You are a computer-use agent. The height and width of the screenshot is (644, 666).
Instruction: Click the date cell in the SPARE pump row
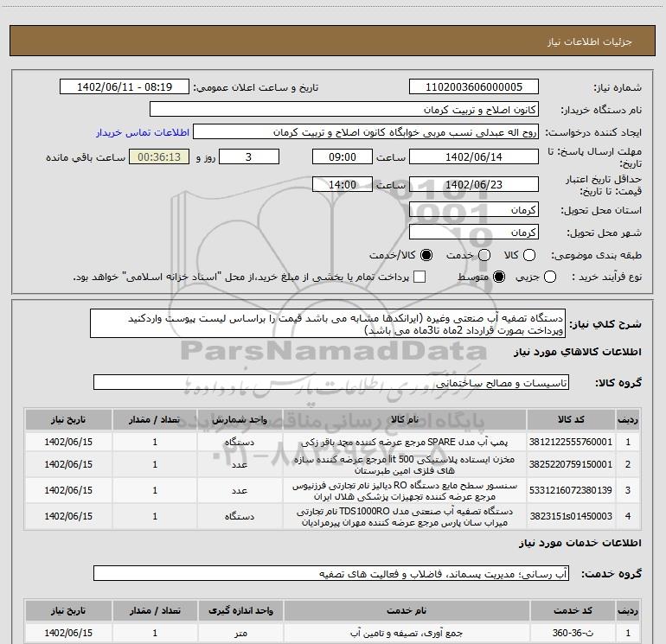pos(68,442)
